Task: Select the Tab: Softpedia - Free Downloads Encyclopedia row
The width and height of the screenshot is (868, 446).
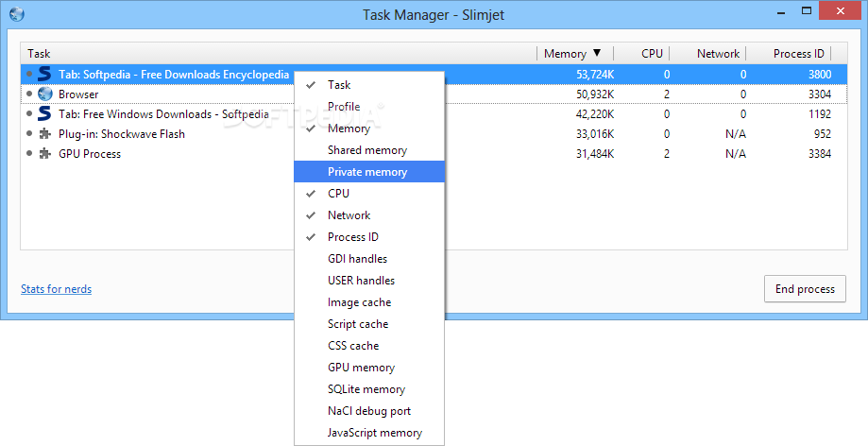Action: (x=434, y=75)
